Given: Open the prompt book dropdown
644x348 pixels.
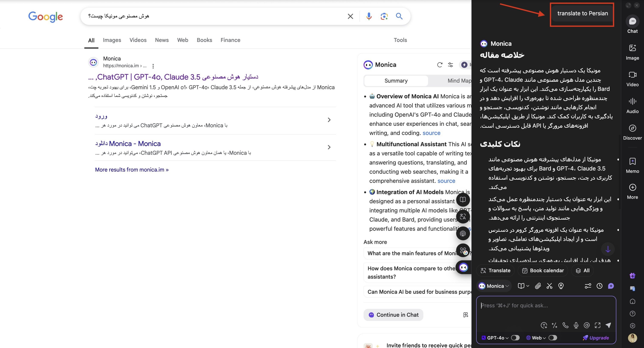Looking at the screenshot, I should pyautogui.click(x=523, y=286).
